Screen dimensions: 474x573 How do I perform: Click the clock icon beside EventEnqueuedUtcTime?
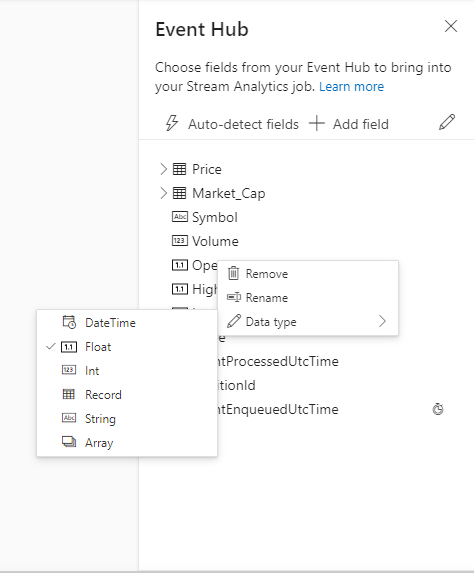pos(438,409)
